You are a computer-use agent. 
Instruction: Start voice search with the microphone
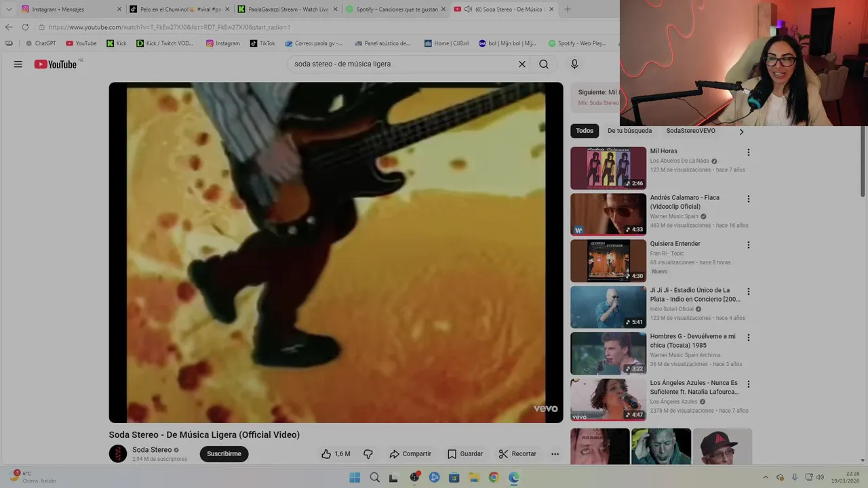click(574, 64)
